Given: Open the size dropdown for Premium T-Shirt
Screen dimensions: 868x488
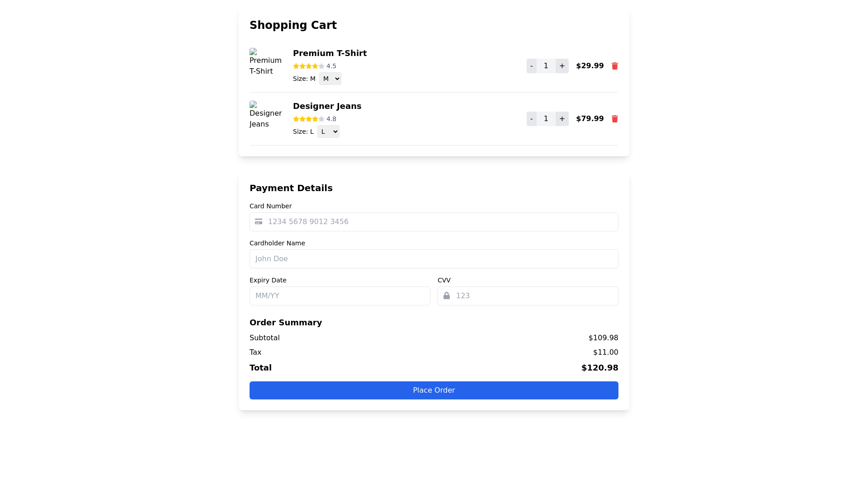Looking at the screenshot, I should tap(330, 79).
